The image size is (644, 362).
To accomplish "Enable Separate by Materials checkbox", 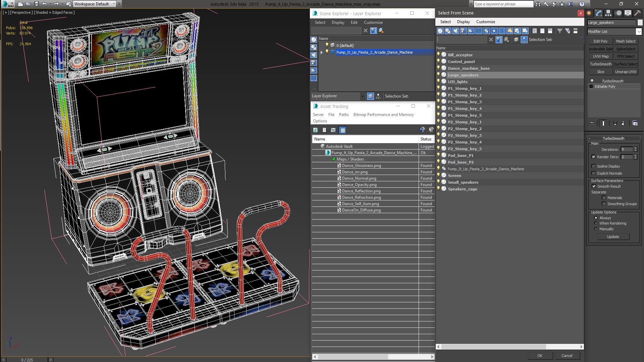I will pyautogui.click(x=604, y=198).
